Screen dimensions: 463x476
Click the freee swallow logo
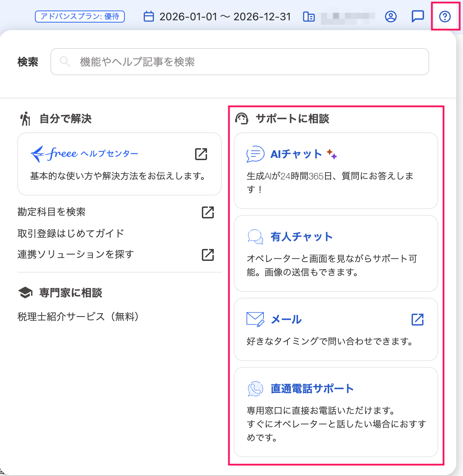(x=38, y=154)
